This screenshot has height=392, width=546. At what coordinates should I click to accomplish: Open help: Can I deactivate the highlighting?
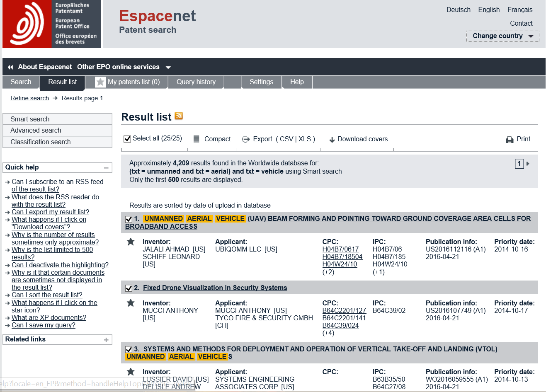(x=60, y=265)
